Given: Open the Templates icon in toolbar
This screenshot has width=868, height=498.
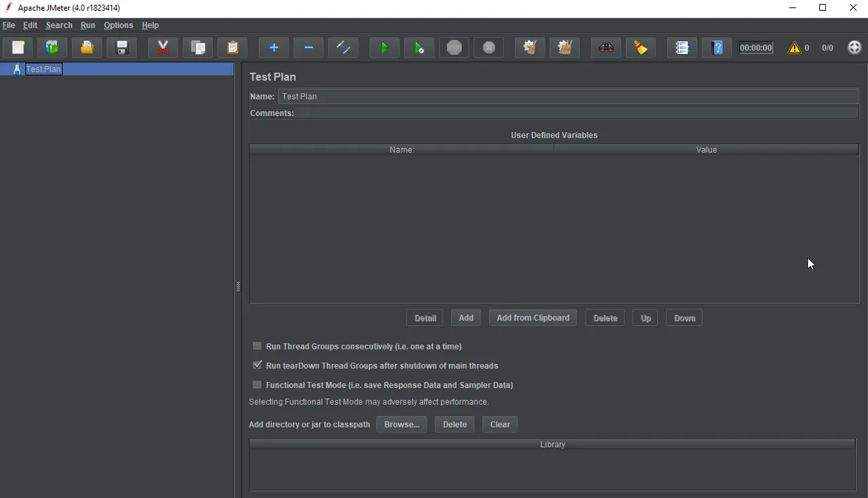Looking at the screenshot, I should [x=52, y=47].
